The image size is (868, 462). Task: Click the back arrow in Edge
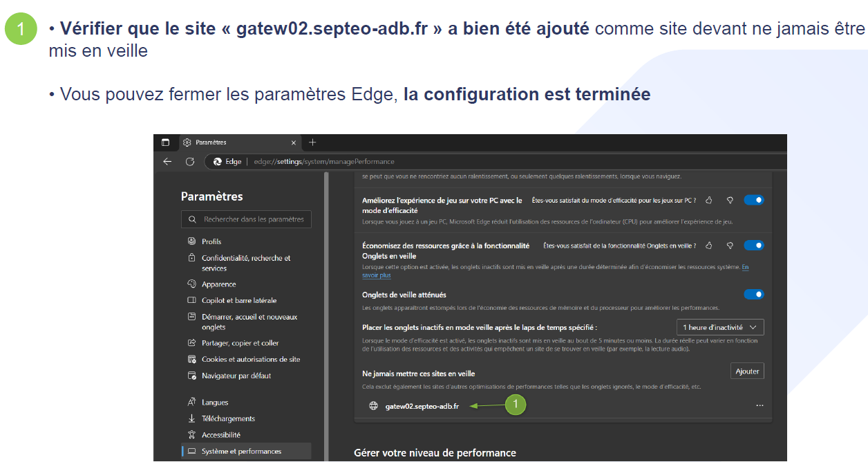pyautogui.click(x=167, y=161)
